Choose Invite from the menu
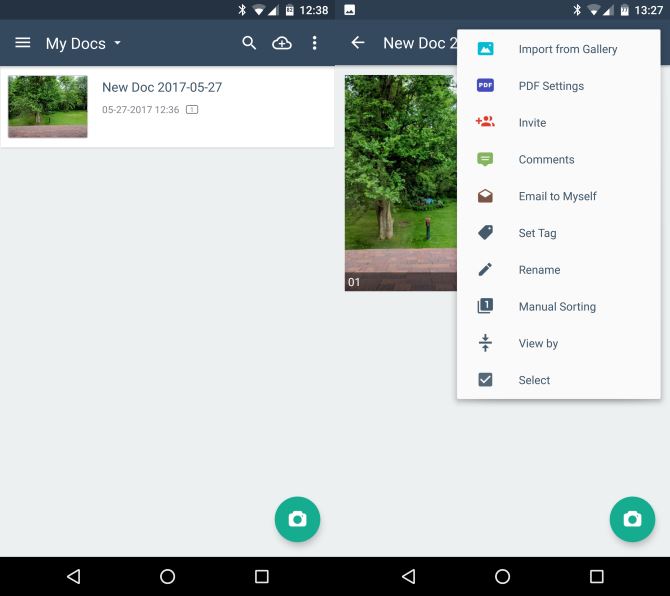The width and height of the screenshot is (670, 596). [x=559, y=123]
